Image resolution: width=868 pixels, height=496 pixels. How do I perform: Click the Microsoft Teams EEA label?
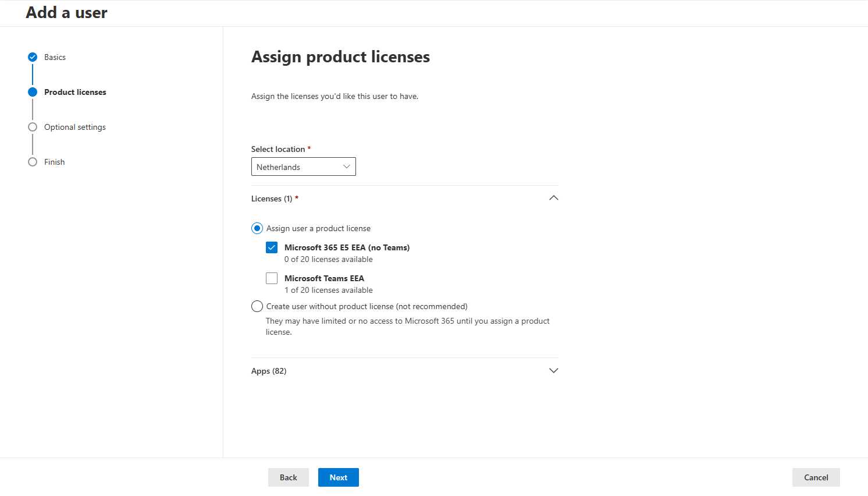324,278
